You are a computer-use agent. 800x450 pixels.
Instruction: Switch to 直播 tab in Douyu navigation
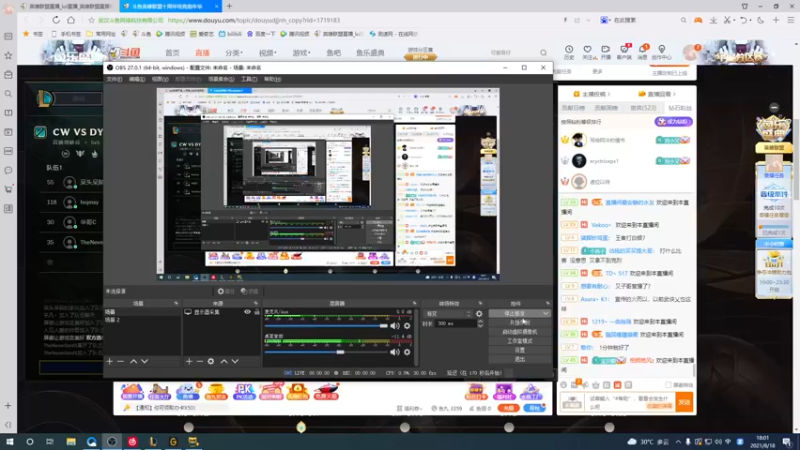point(202,53)
